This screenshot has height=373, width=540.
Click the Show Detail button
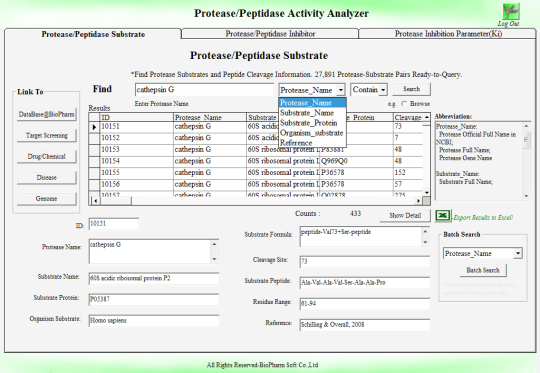tap(405, 216)
